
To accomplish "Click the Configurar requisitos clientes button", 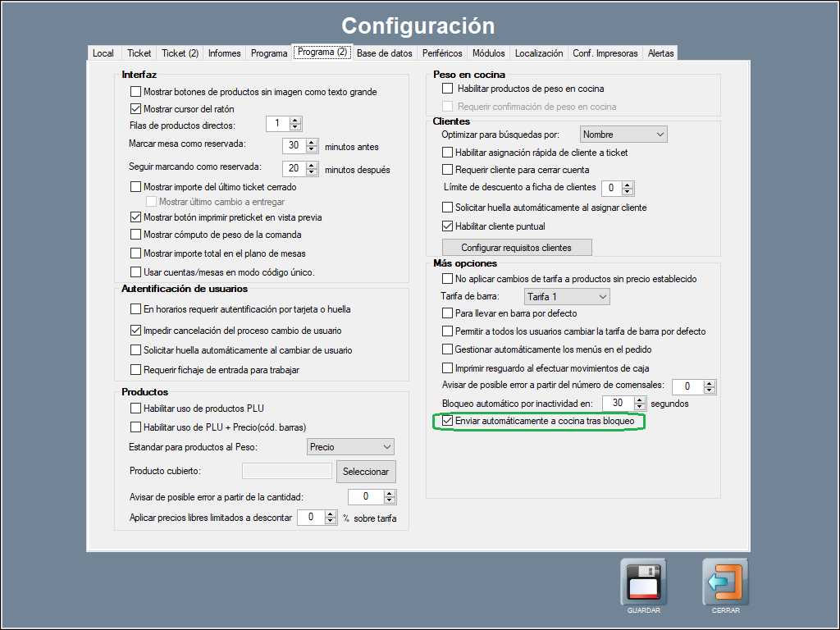I will point(516,247).
